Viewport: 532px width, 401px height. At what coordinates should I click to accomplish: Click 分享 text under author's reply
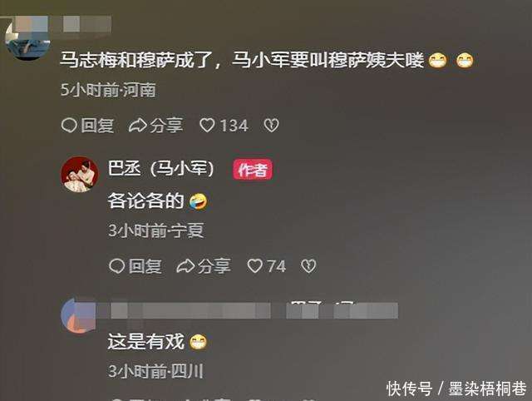pos(214,266)
